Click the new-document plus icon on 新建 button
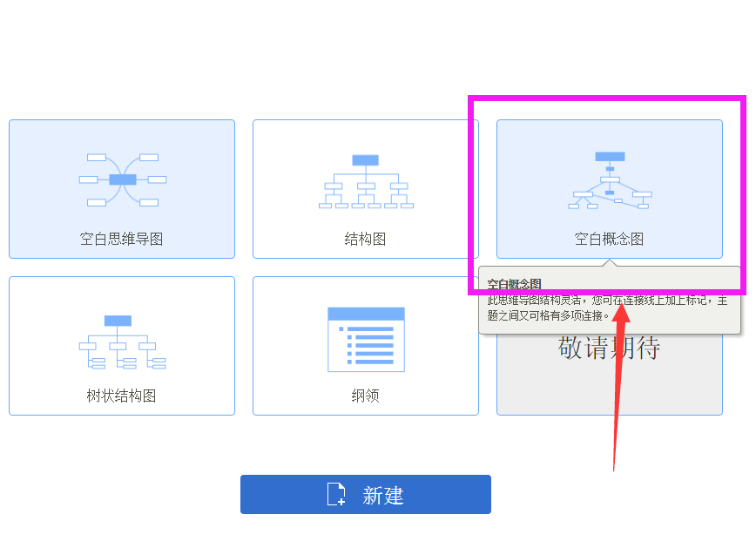Viewport: 756px width, 548px height. pyautogui.click(x=336, y=494)
